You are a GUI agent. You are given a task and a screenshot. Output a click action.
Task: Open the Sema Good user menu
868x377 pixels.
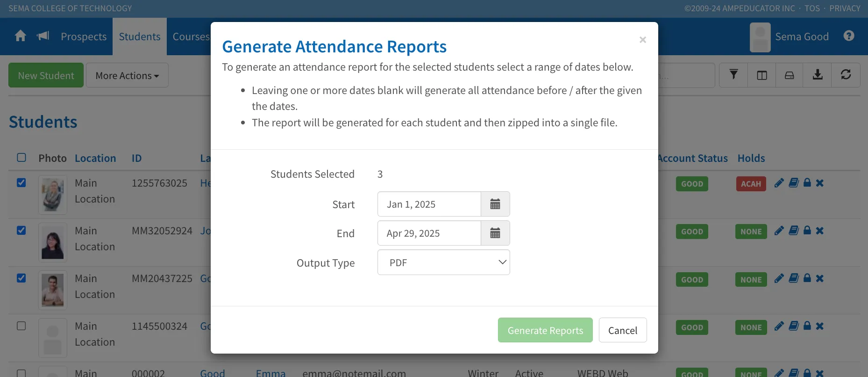point(790,36)
